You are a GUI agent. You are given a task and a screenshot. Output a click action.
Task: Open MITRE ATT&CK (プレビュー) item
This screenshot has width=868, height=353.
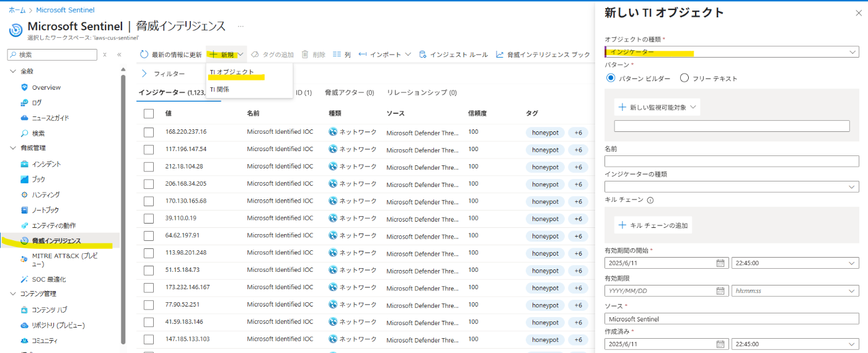tap(65, 259)
